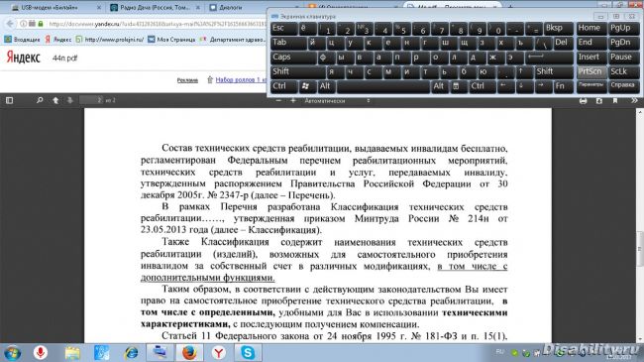Expand the PDF tools chevron menu

click(x=634, y=101)
